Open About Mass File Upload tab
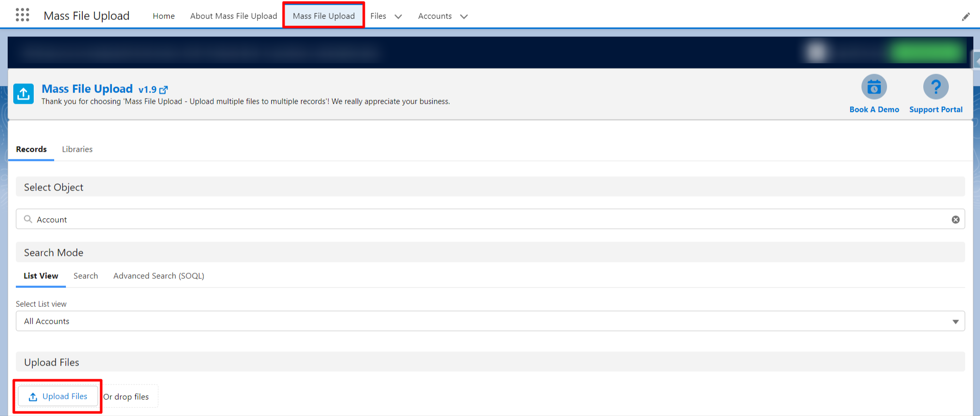This screenshot has width=980, height=416. (234, 16)
